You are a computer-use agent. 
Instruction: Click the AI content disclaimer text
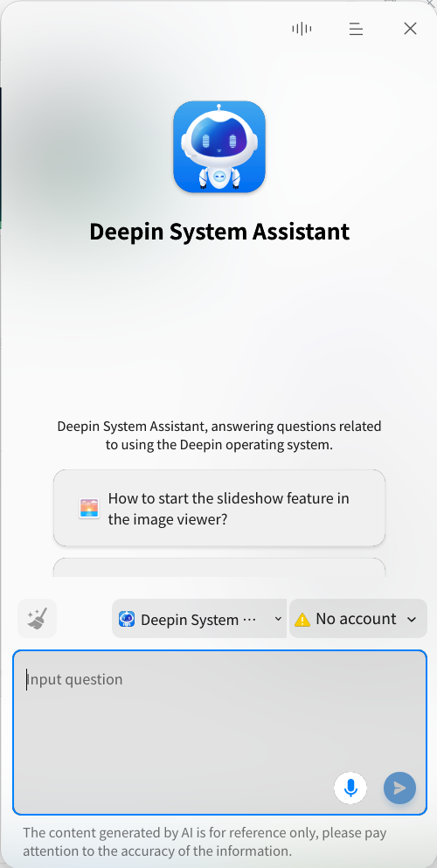pos(205,842)
